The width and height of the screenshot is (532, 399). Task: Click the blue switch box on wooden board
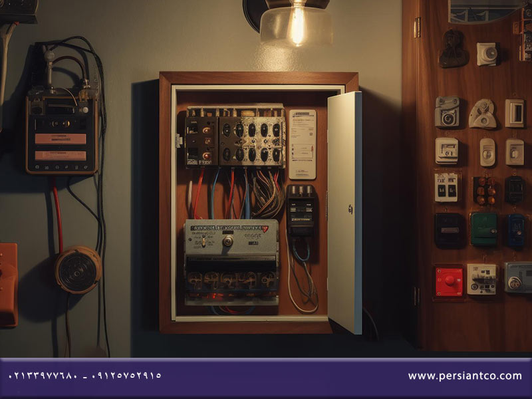517,231
